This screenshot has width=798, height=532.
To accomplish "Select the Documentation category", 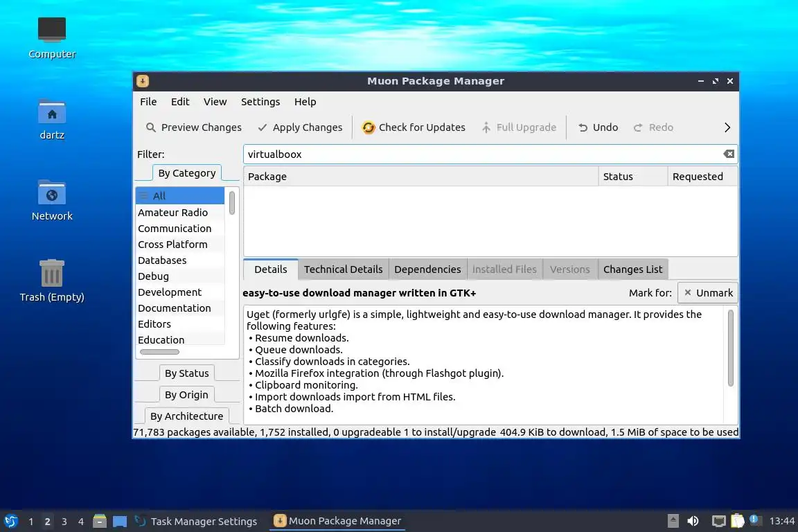I will pos(180,308).
